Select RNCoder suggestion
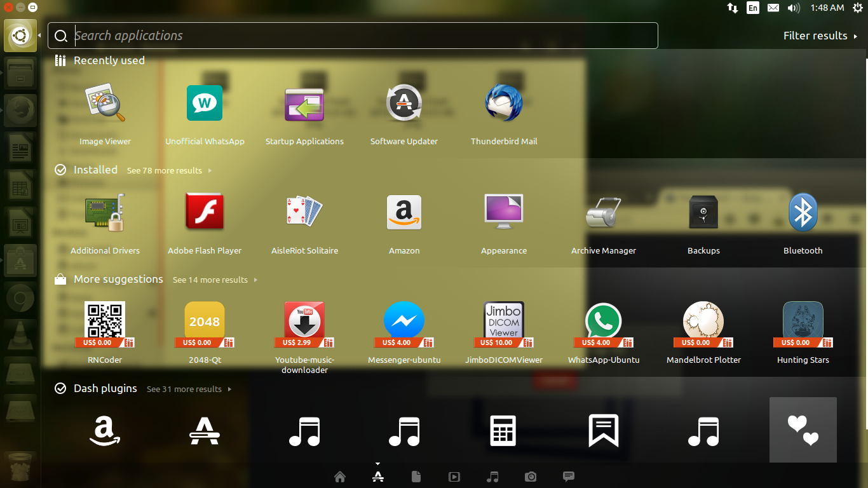The height and width of the screenshot is (488, 868). pyautogui.click(x=105, y=333)
